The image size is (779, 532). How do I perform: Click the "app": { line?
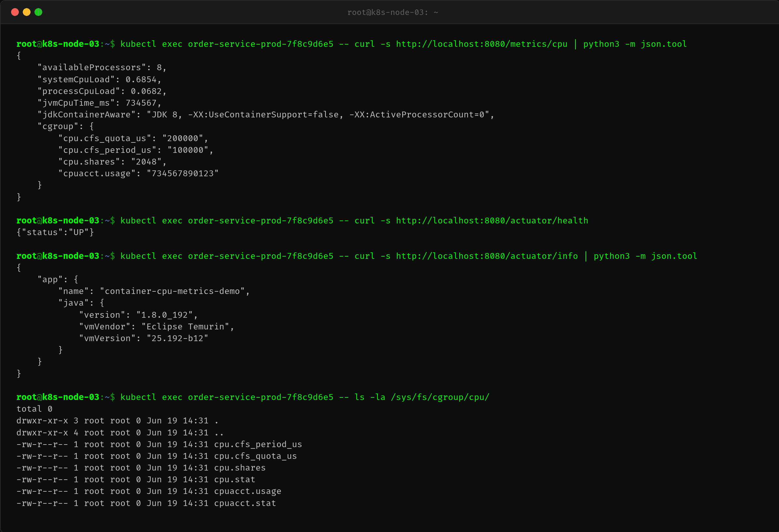point(58,280)
